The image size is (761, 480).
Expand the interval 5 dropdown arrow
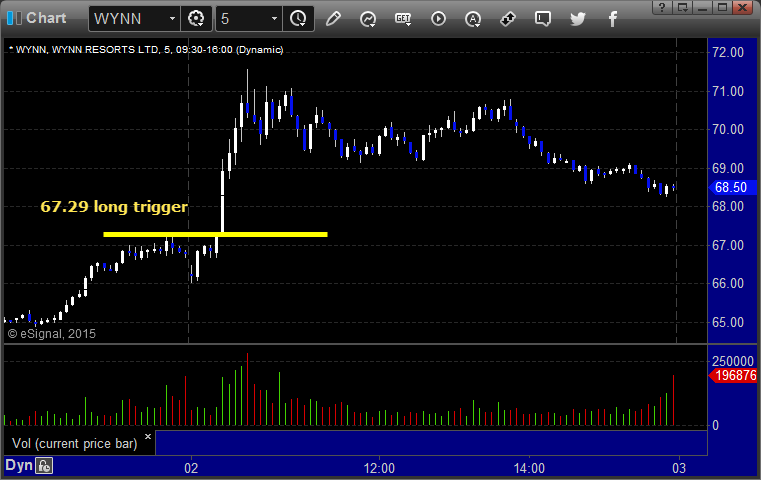[x=274, y=19]
